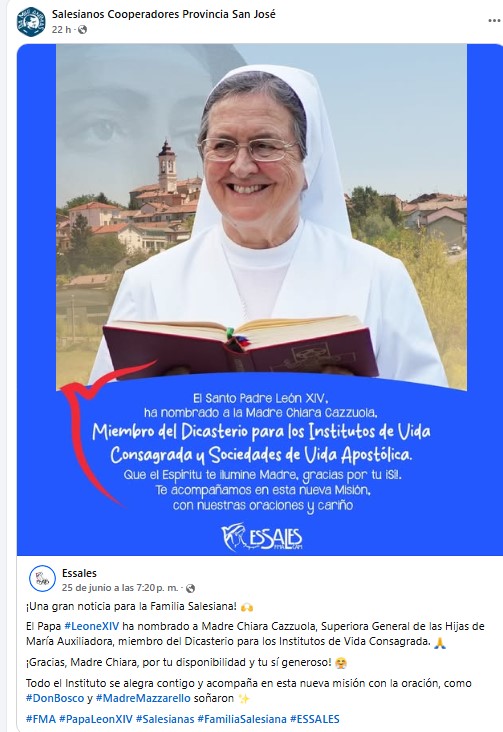Viewport: 503px width, 732px height.
Task: Click the ESSALES logo in the image
Action: click(x=262, y=537)
